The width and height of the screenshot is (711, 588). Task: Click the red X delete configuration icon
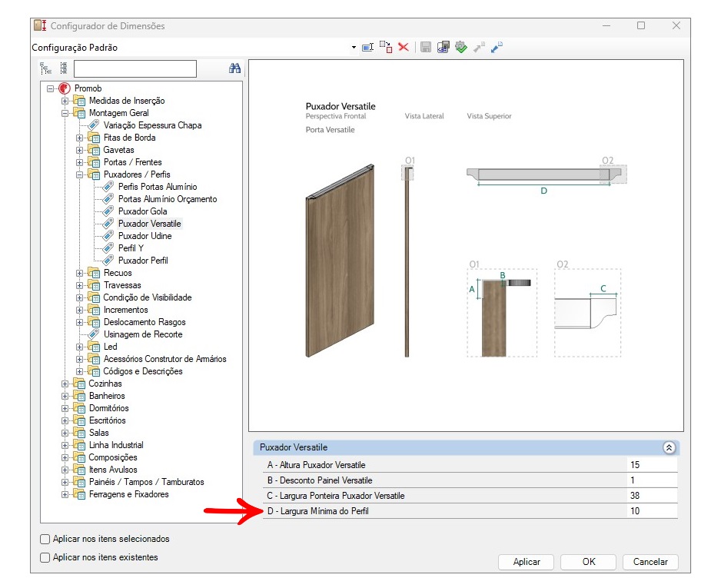point(403,47)
